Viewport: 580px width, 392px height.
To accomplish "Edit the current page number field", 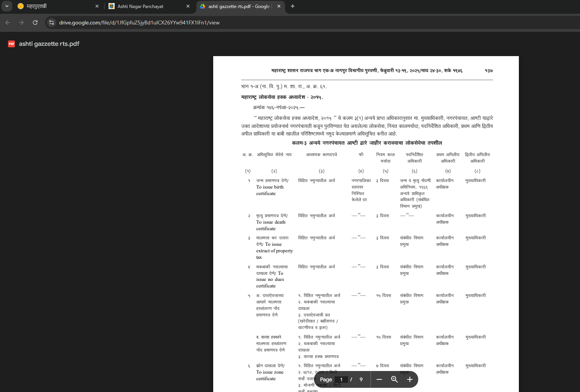I will point(341,379).
